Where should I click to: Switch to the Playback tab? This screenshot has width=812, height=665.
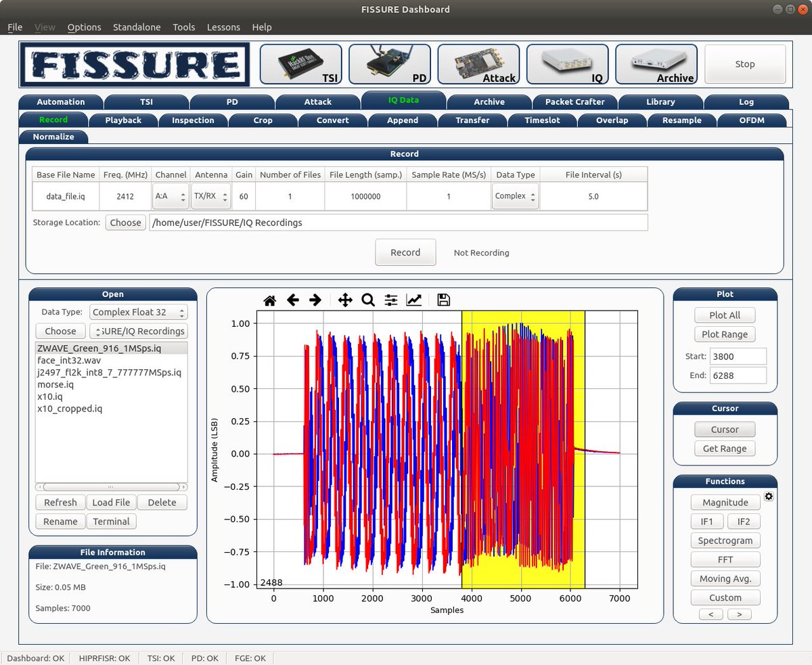(123, 120)
